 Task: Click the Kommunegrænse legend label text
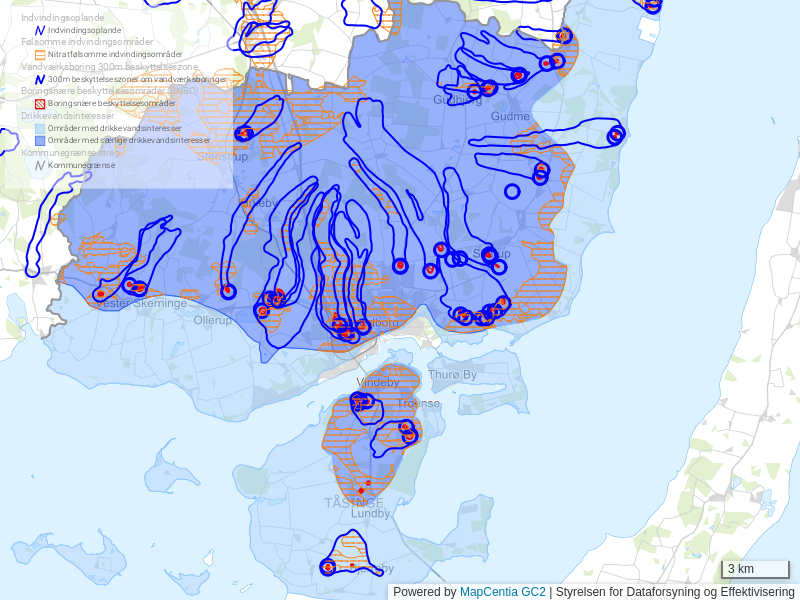click(81, 165)
